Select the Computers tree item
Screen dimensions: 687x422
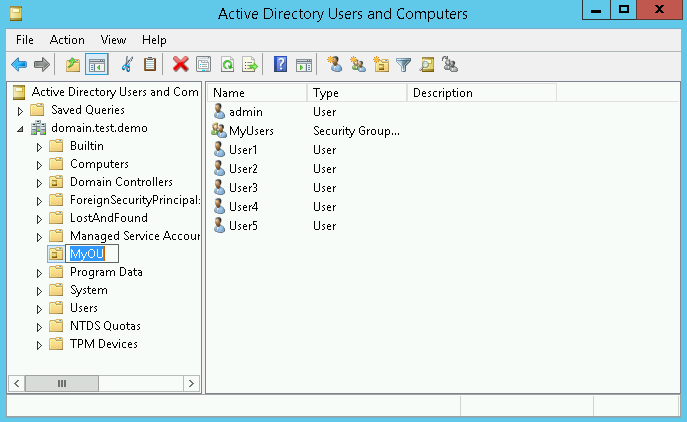[x=99, y=164]
